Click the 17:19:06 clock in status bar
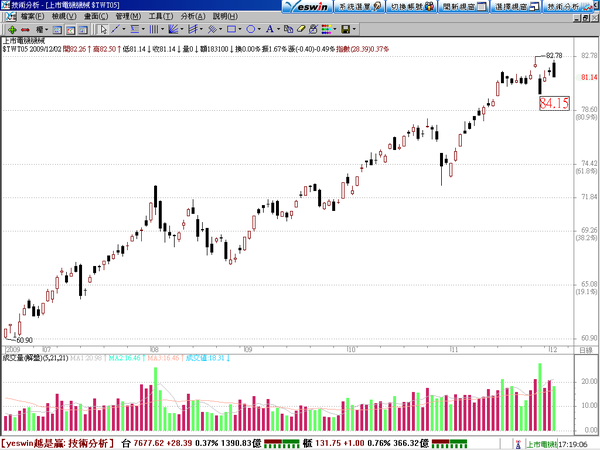This screenshot has height=450, width=600. [x=573, y=445]
